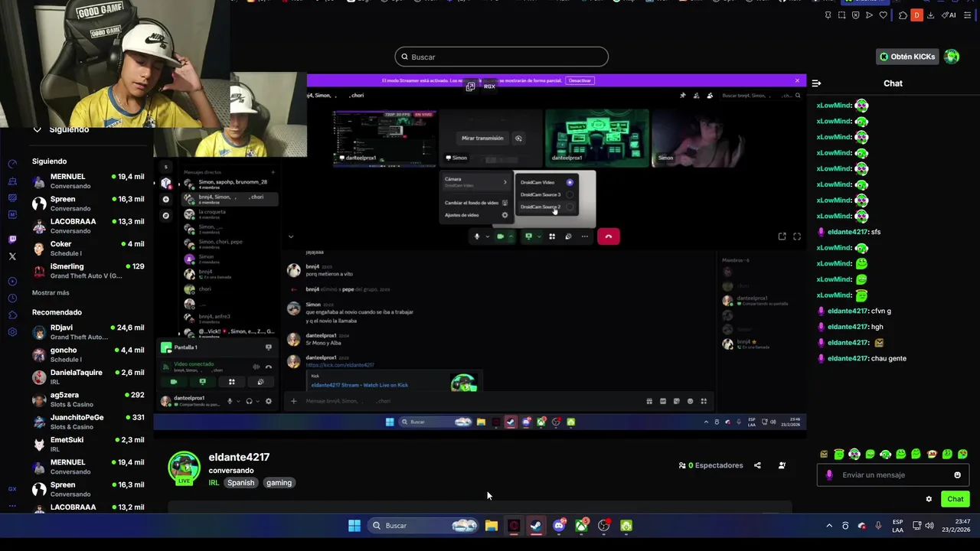This screenshot has height=551, width=980.
Task: Share the stream via share icon
Action: [x=757, y=465]
